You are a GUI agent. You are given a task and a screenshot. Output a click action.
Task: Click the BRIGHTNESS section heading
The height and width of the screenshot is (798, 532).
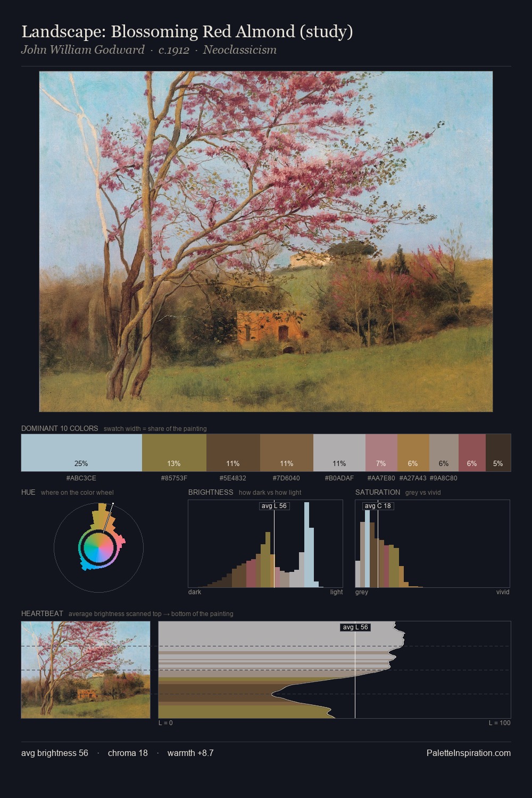pos(211,492)
